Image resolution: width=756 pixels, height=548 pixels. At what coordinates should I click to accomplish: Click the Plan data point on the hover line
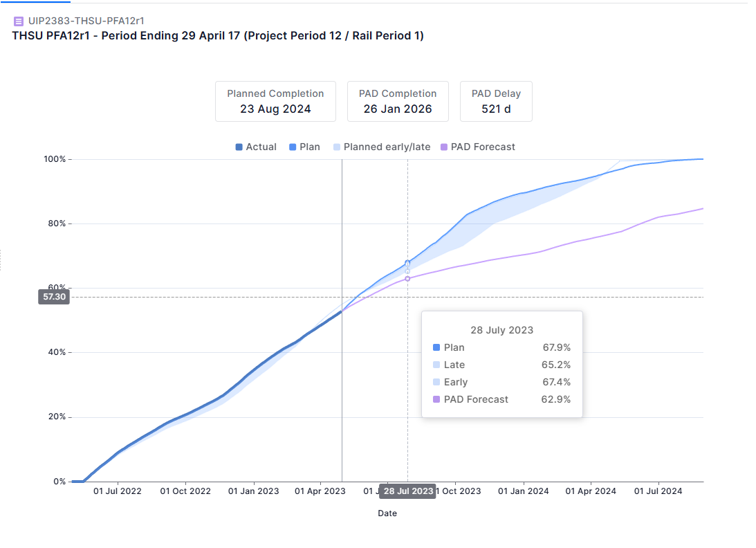click(x=407, y=263)
